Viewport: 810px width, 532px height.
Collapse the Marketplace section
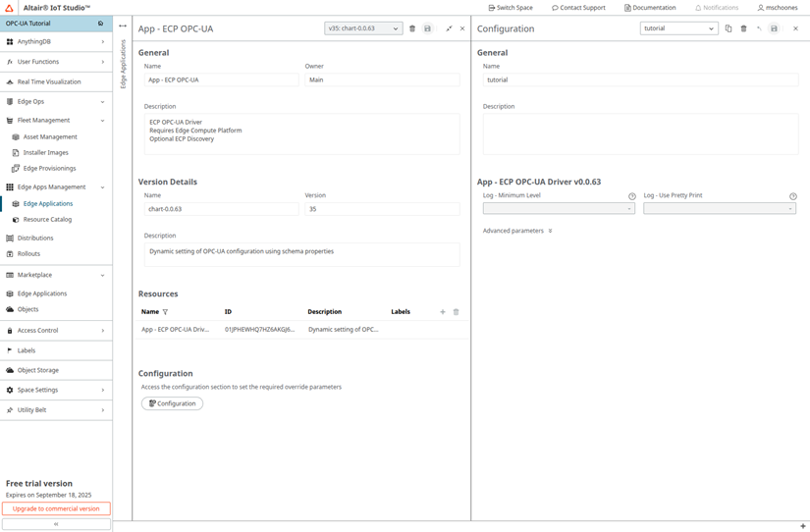[x=103, y=275]
